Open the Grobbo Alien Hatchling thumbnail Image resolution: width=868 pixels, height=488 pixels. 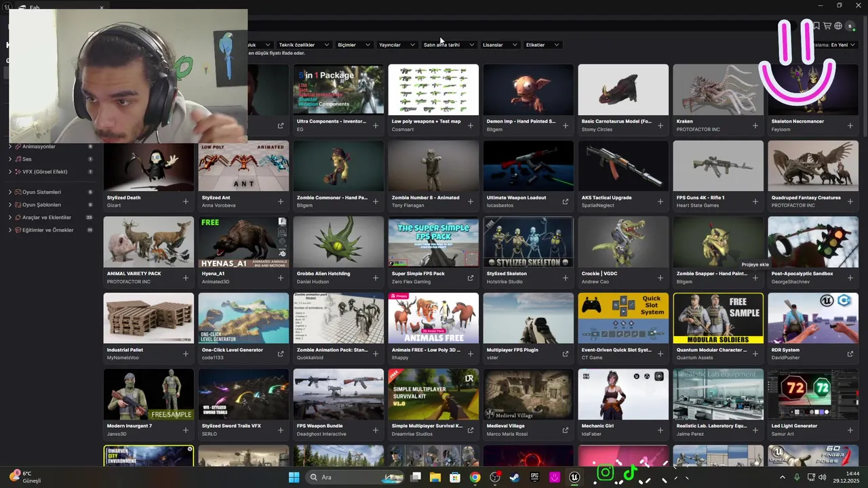338,241
